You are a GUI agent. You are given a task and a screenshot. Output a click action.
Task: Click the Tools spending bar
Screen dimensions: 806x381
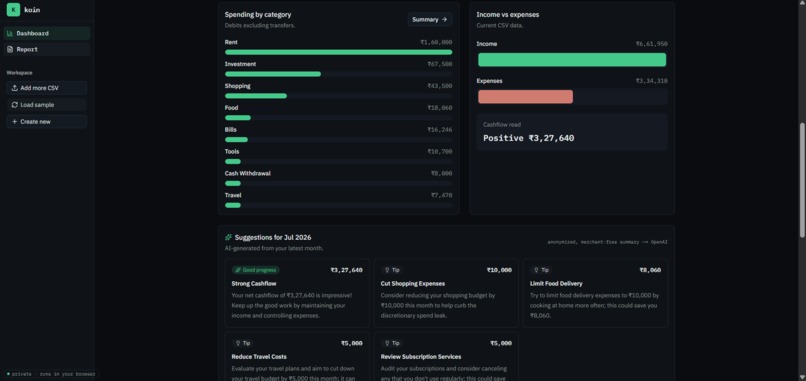click(x=233, y=161)
